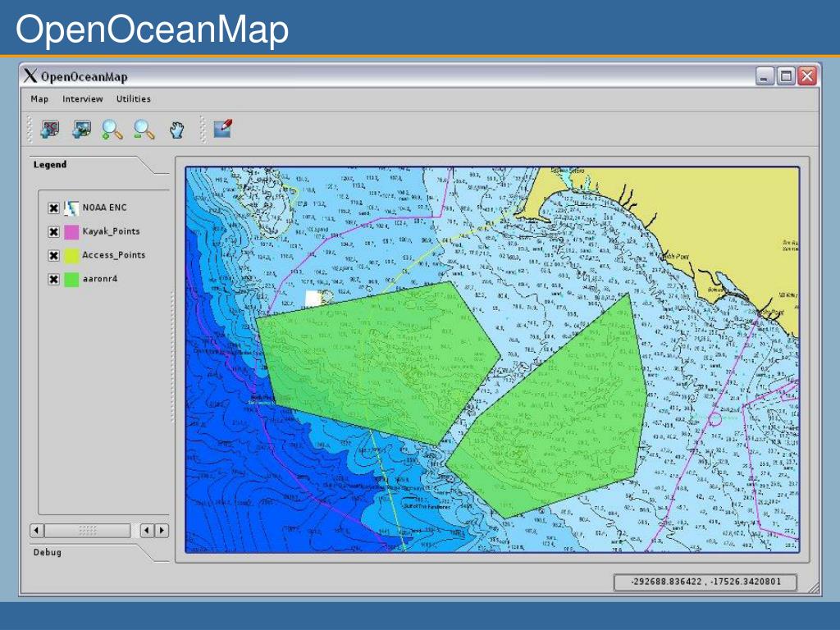Close the OpenOceanMap window
The height and width of the screenshot is (630, 840).
(x=807, y=76)
